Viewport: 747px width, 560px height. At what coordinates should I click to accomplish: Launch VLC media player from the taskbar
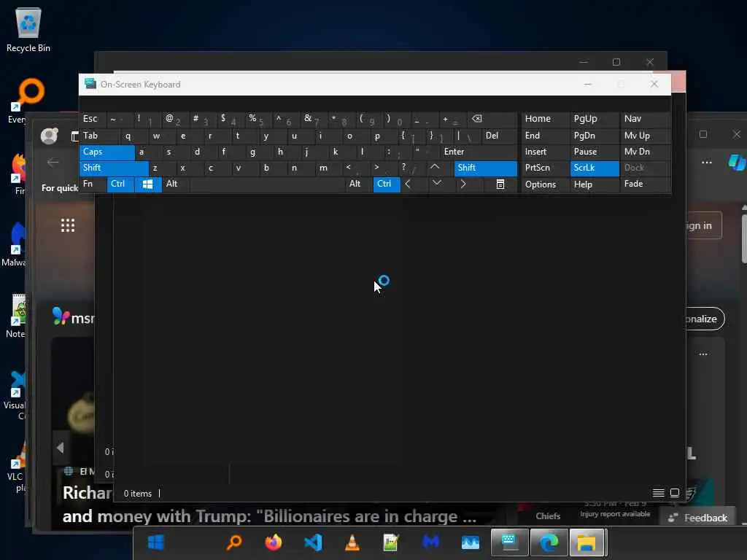352,542
